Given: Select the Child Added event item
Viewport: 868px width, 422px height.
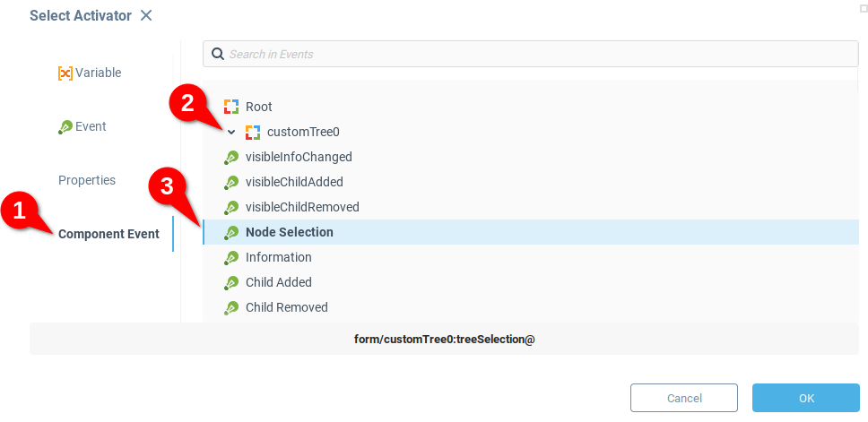Looking at the screenshot, I should tap(278, 282).
